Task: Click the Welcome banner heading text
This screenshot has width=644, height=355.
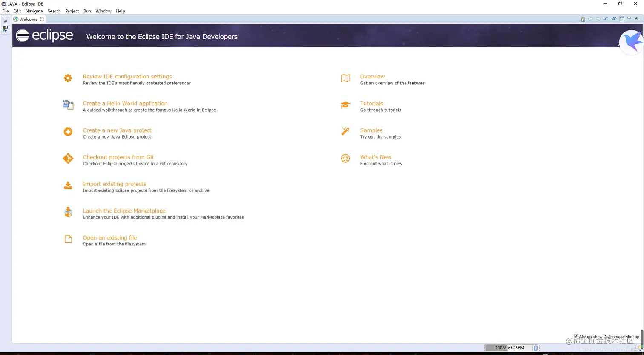Action: [162, 37]
